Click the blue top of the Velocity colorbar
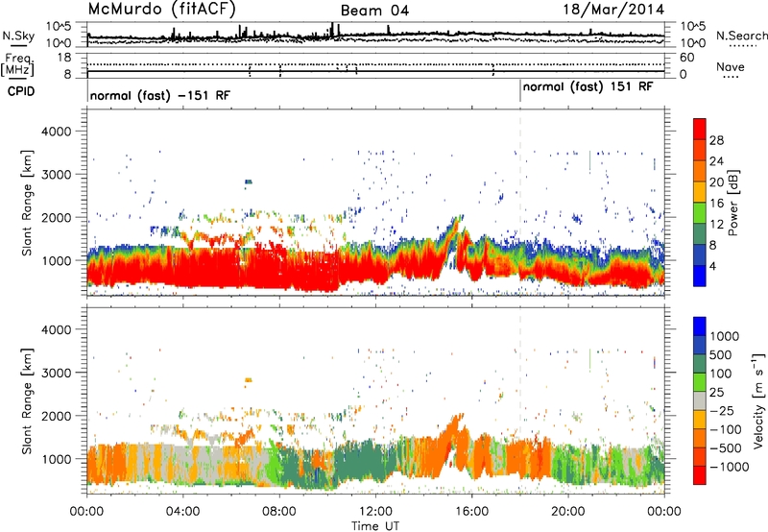The width and height of the screenshot is (768, 532). click(700, 326)
